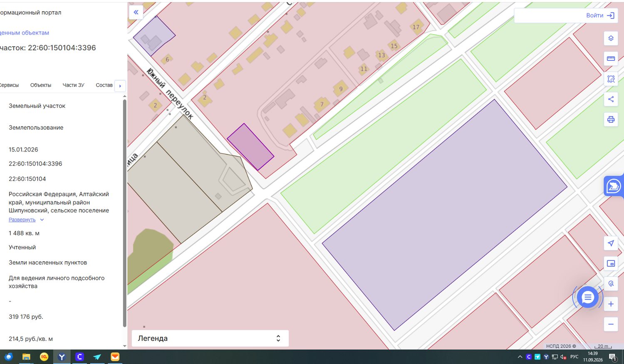
Task: Switch to the Состав tab
Action: point(104,85)
